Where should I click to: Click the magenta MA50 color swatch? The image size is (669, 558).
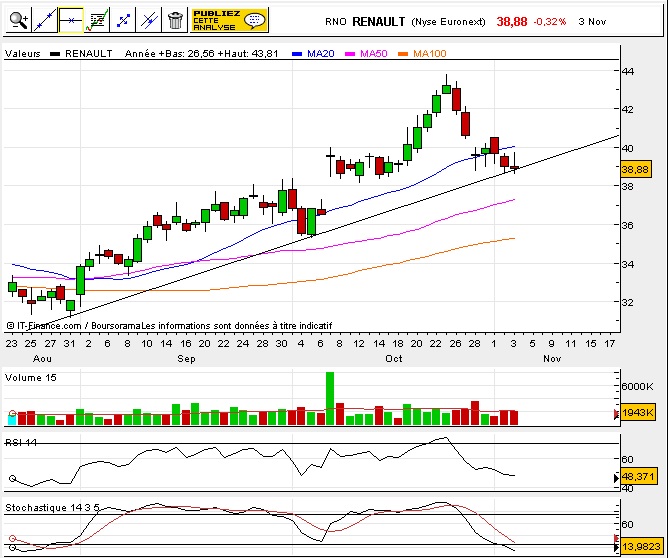(x=350, y=54)
